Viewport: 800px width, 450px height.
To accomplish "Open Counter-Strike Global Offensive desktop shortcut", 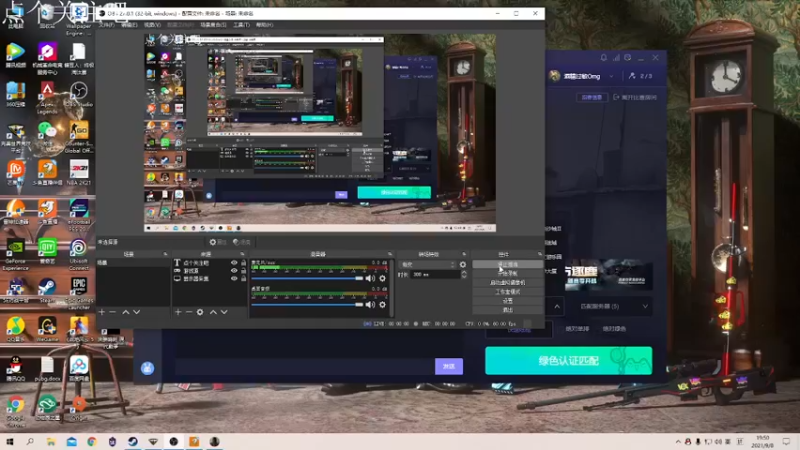I will pyautogui.click(x=79, y=137).
